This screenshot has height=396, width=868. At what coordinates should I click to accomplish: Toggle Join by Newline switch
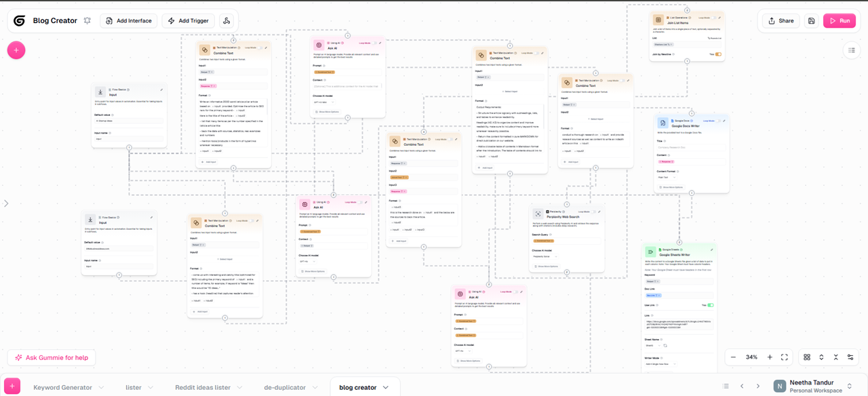click(717, 54)
